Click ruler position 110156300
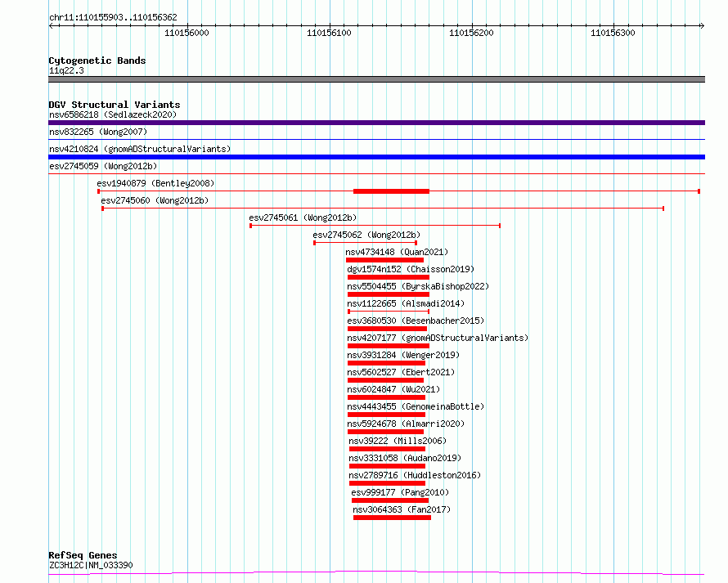Viewport: 728px width, 583px height. pos(613,33)
